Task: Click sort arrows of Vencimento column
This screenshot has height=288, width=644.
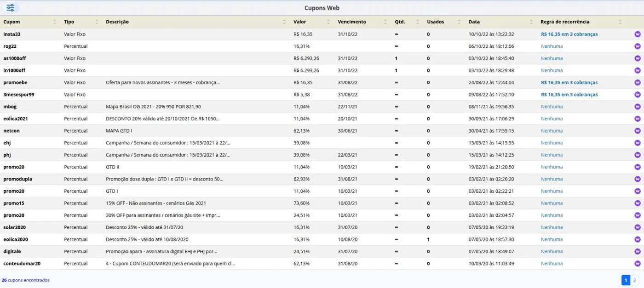Action: tap(385, 22)
